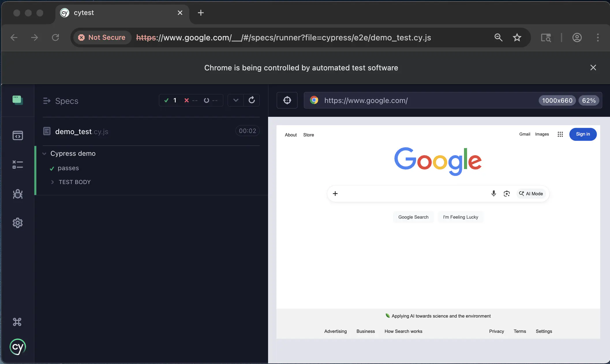
Task: Open the Images link
Action: point(542,134)
